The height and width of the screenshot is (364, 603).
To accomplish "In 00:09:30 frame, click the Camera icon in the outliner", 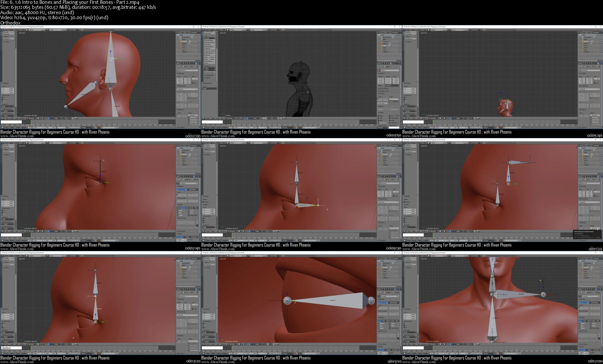I will click(382, 157).
